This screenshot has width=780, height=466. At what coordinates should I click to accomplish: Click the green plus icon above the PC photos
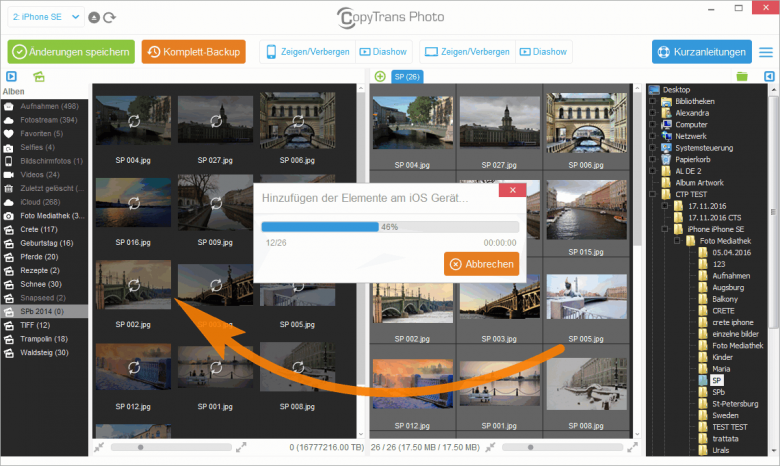[x=380, y=76]
